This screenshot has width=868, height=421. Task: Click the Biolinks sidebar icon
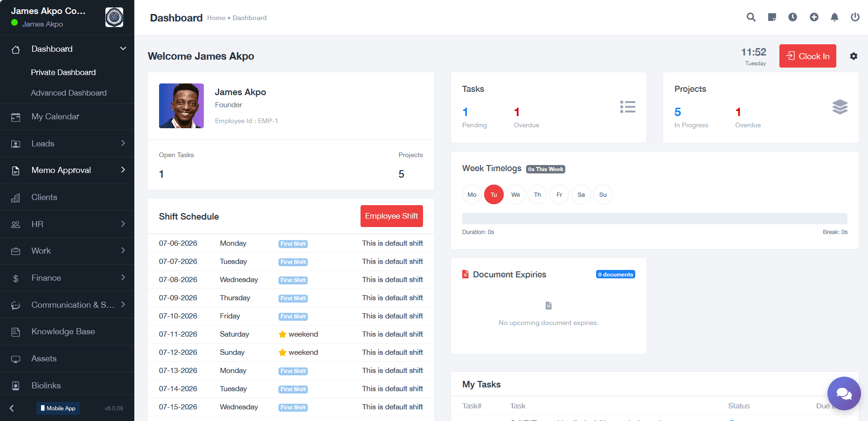(15, 386)
